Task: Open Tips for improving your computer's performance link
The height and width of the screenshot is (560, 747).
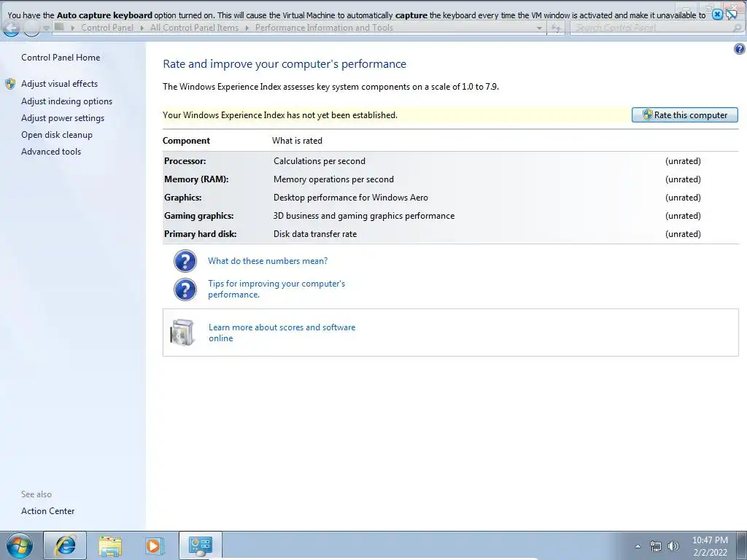Action: [x=276, y=289]
